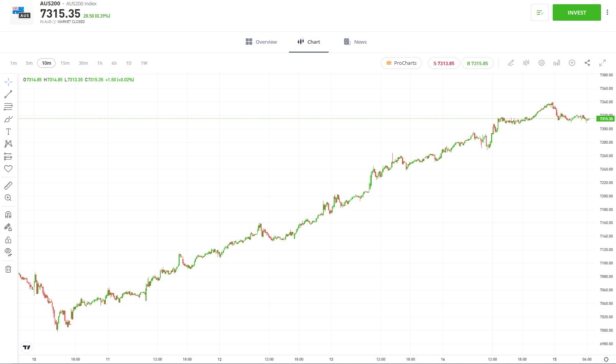
Task: Select the trend line drawing tool
Action: point(8,94)
